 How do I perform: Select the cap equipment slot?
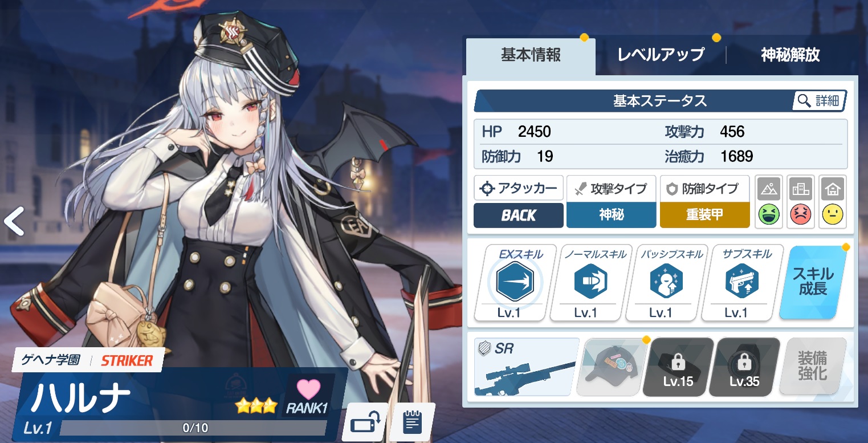tap(613, 367)
